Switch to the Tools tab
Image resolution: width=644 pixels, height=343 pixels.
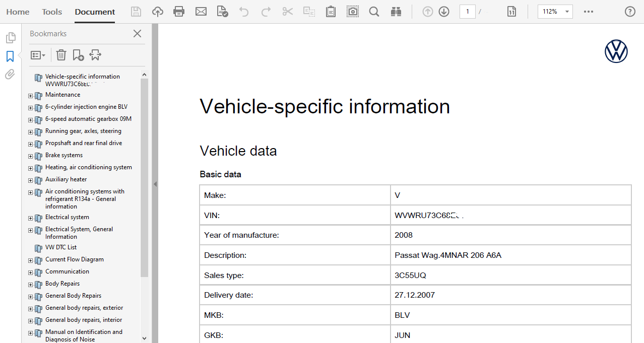pyautogui.click(x=51, y=11)
